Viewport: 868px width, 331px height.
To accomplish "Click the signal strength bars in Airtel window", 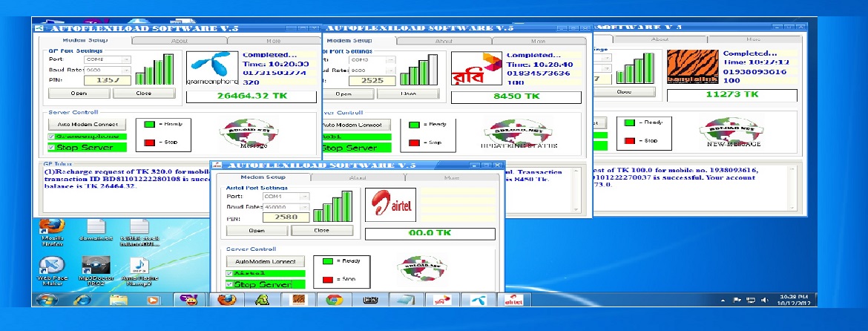I will click(332, 206).
